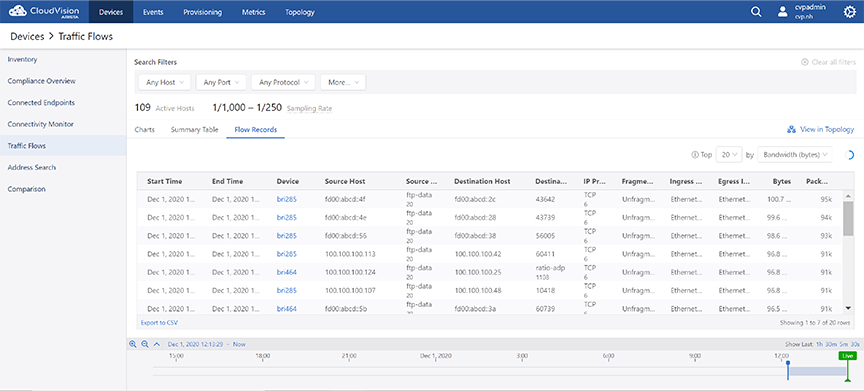Click the View in Topology icon
864x391 pixels.
tap(791, 129)
